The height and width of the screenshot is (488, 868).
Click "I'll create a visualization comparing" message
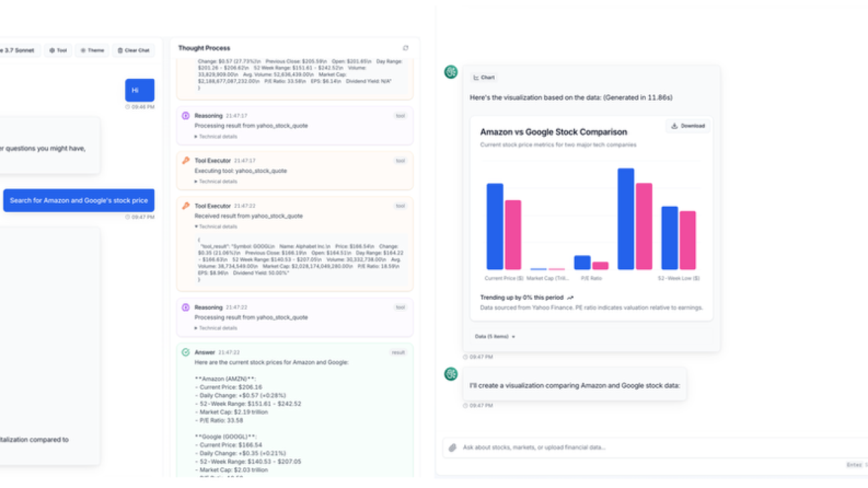(x=575, y=385)
